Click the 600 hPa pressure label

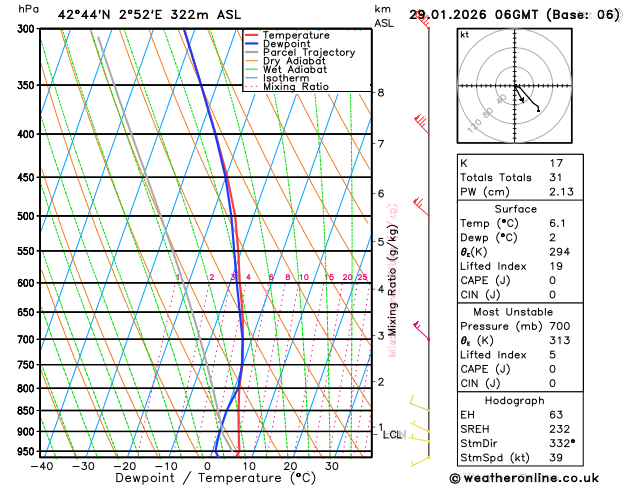click(x=28, y=283)
